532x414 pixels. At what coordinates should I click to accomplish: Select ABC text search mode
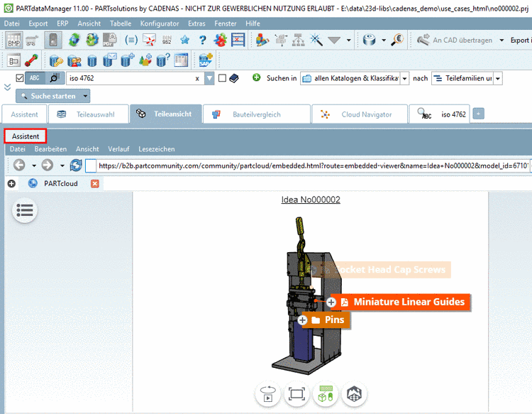[x=35, y=78]
